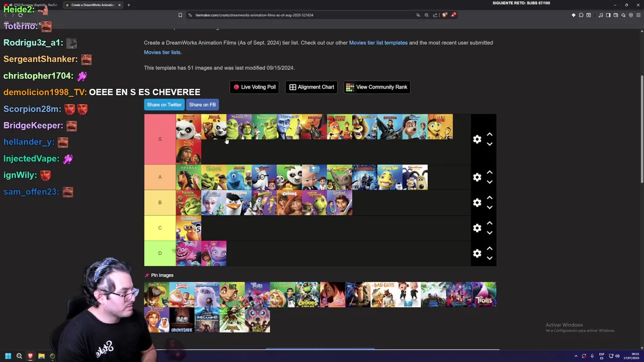The height and width of the screenshot is (362, 644).
Task: Click translate page icon in address bar
Action: tap(418, 15)
